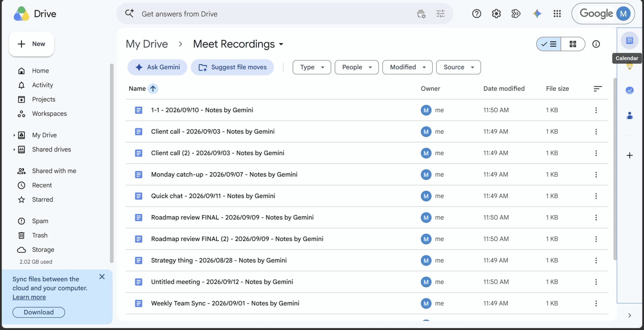Open advanced search filter options icon
644x330 pixels.
click(440, 14)
